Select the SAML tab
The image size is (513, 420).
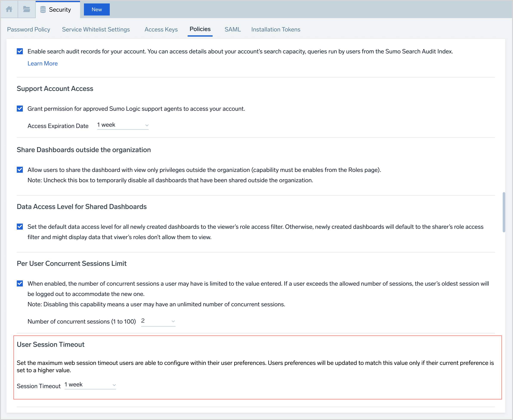coord(232,30)
